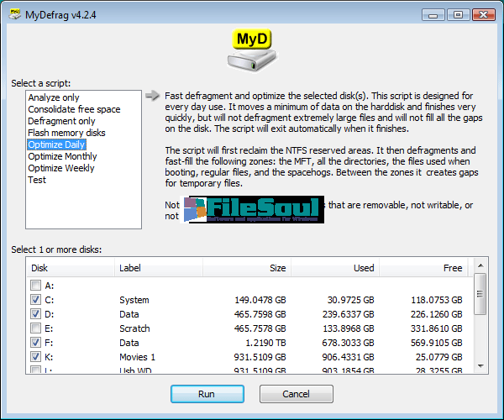This screenshot has height=420, width=504.
Task: Click the FileSoul watermark logo
Action: pos(255,208)
